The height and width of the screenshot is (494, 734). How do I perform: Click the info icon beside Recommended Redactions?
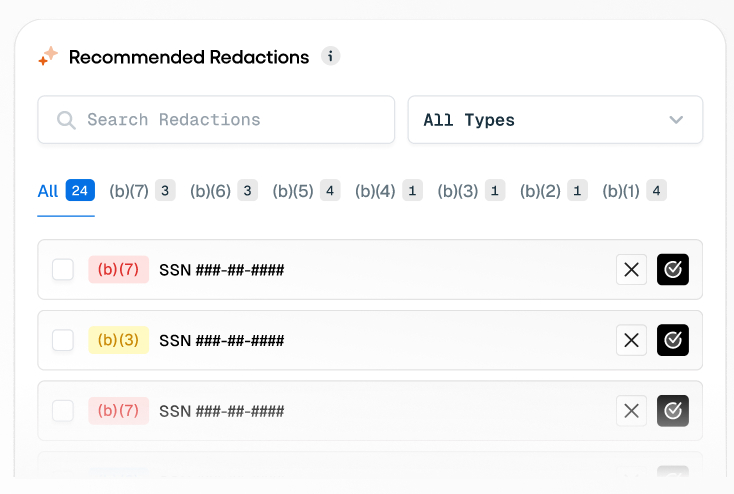330,57
